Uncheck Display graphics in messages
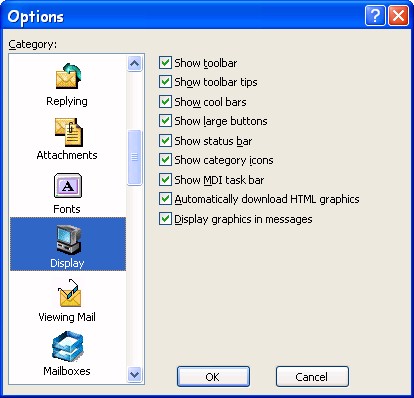414x398 pixels. coord(165,219)
